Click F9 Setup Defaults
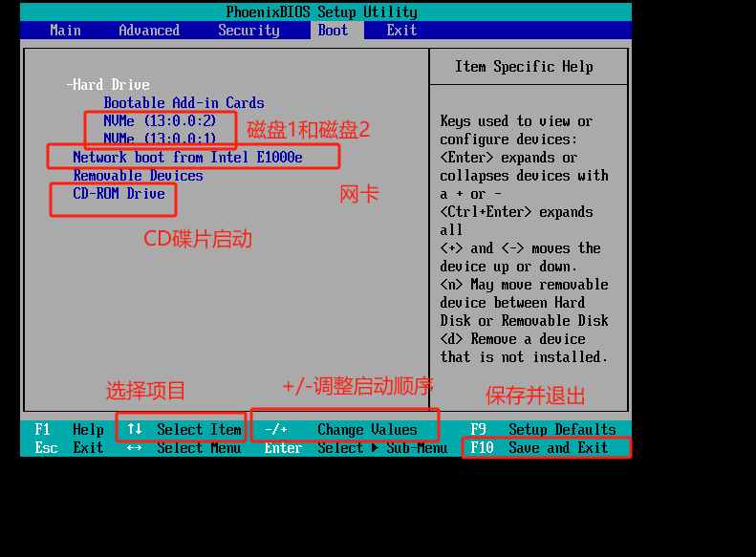The image size is (756, 557). [x=544, y=429]
